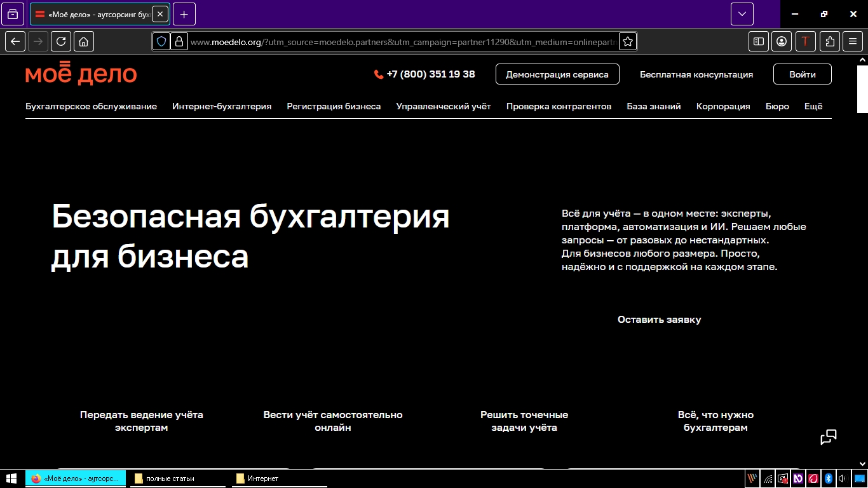
Task: Click the purple N tray icon
Action: [x=798, y=478]
